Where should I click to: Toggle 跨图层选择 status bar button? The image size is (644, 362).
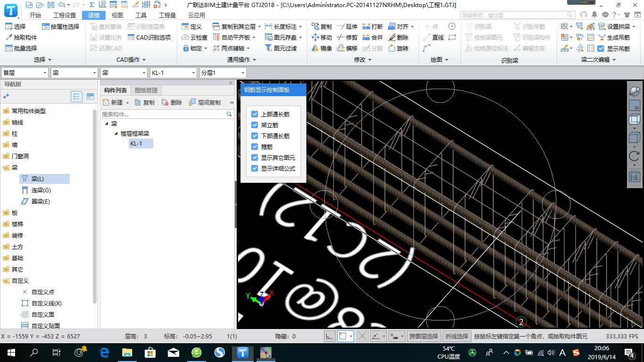424,336
